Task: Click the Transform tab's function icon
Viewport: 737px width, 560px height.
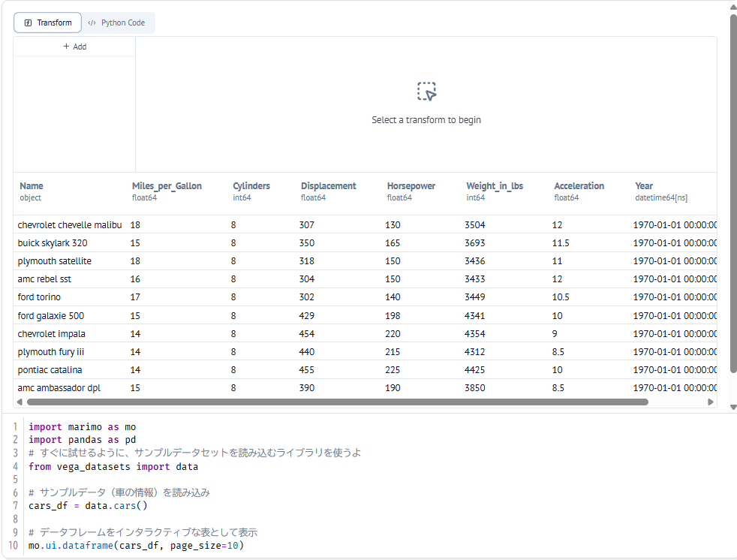Action: 29,23
